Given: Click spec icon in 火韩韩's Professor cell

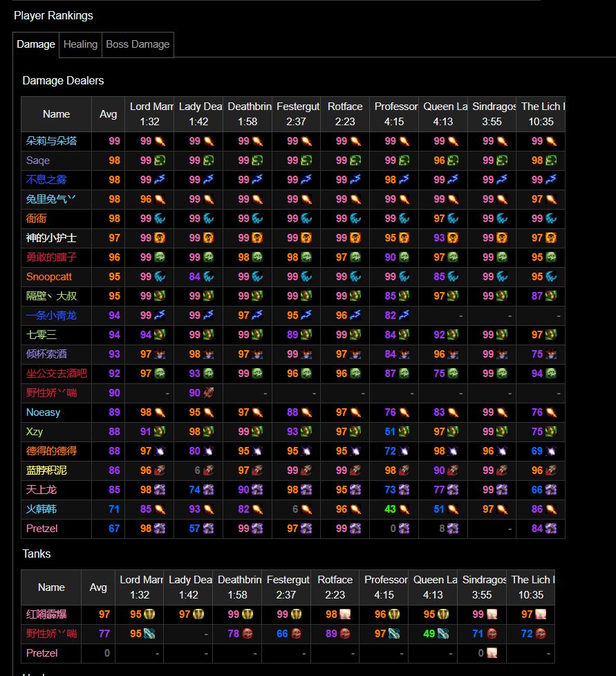Looking at the screenshot, I should [x=404, y=509].
